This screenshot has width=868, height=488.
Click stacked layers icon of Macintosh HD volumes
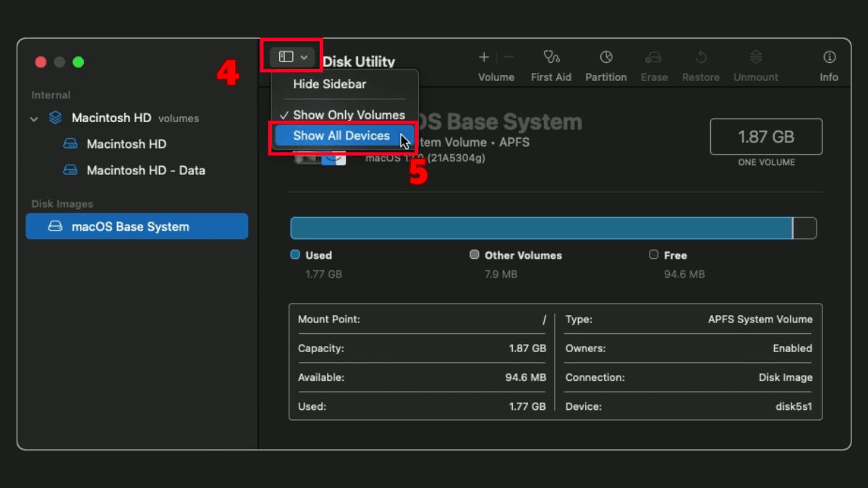56,118
